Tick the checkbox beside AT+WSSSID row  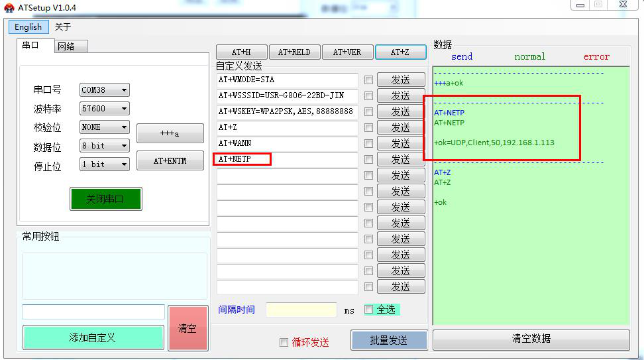[x=369, y=95]
